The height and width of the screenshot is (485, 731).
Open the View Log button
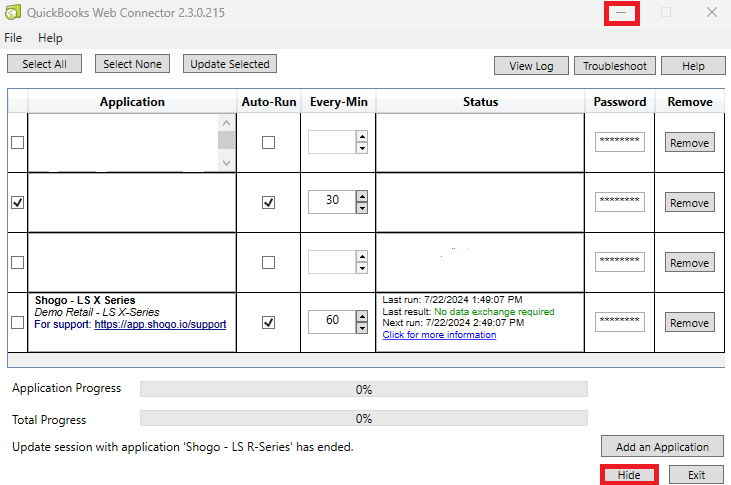(531, 66)
